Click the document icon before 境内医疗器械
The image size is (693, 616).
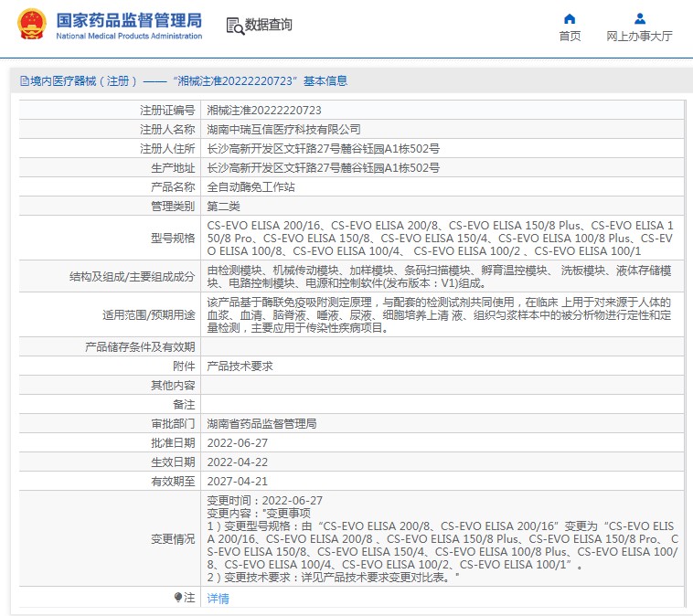(x=25, y=80)
